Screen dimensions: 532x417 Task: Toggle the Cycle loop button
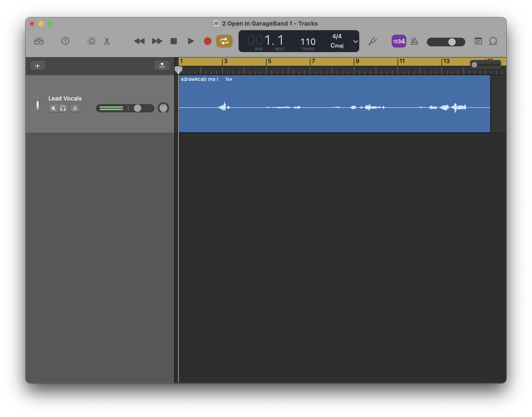coord(224,41)
